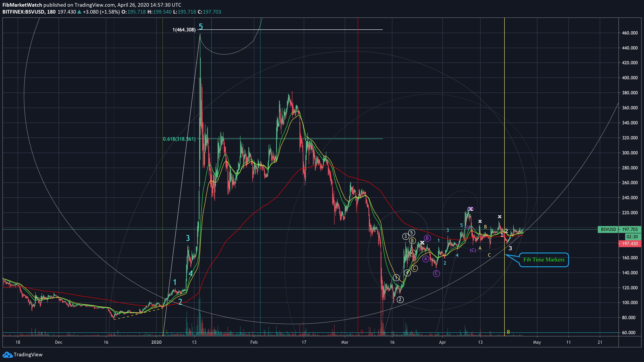The image size is (644, 362).
Task: Click the purple circled B marker
Action: click(427, 238)
